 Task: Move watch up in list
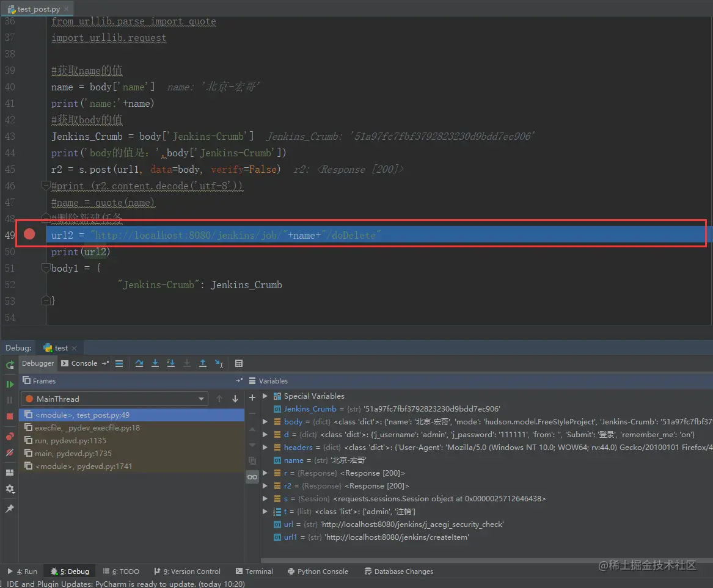(252, 429)
